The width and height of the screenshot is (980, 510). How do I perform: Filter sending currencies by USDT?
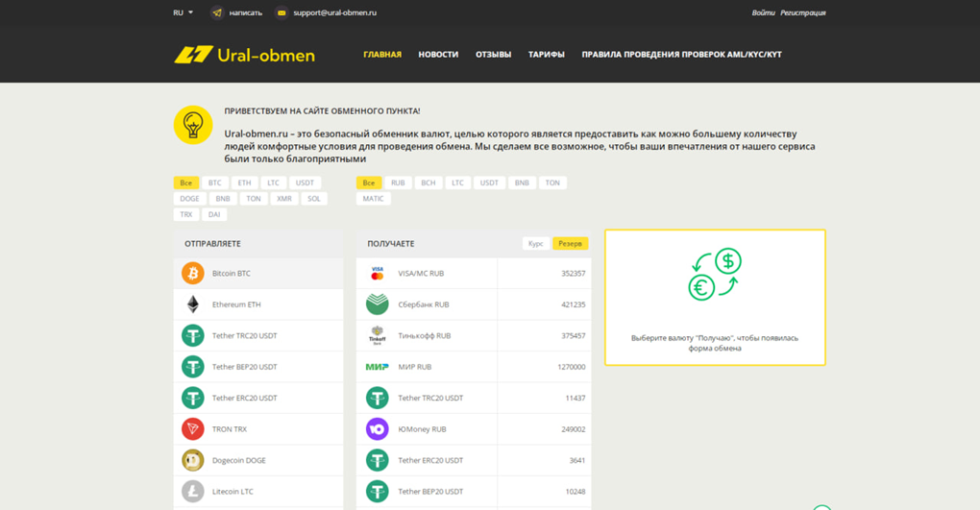(305, 182)
